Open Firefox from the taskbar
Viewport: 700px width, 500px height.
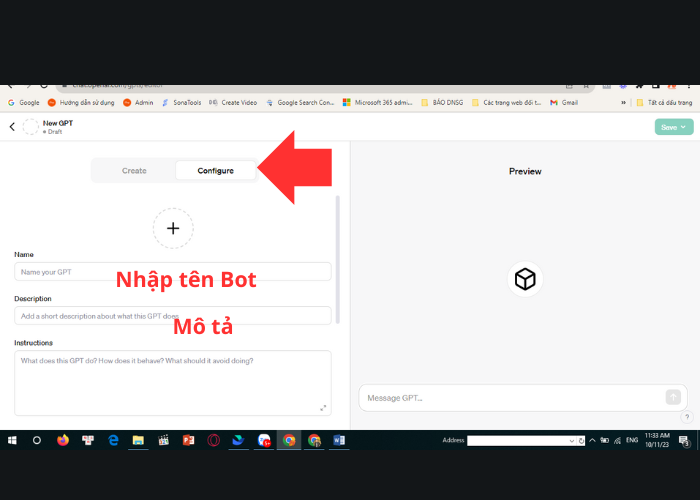coord(63,440)
